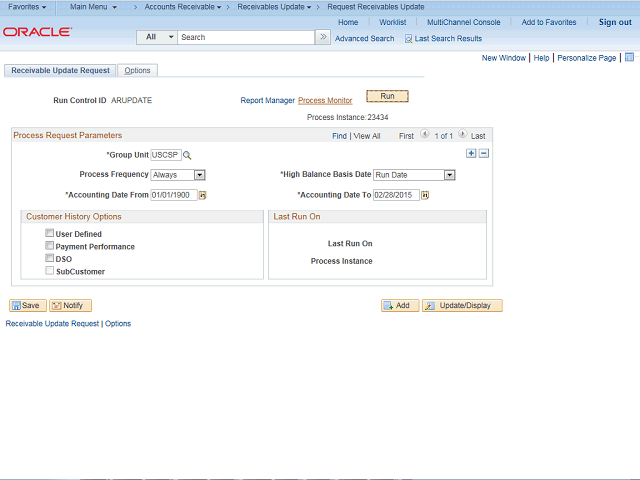Expand Accounts Receivable breadcrumb menu
The image size is (640, 480).
pos(183,7)
